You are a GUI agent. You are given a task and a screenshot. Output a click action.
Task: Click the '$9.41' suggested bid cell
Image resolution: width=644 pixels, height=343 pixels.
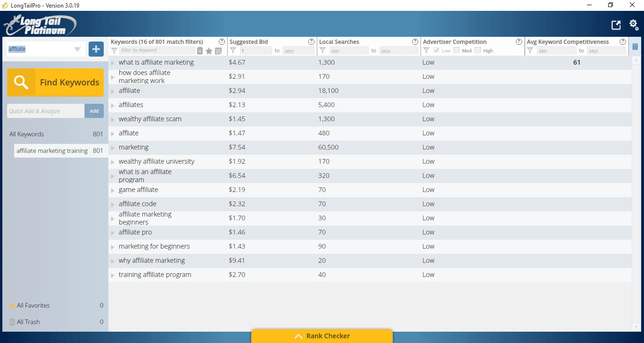point(237,260)
